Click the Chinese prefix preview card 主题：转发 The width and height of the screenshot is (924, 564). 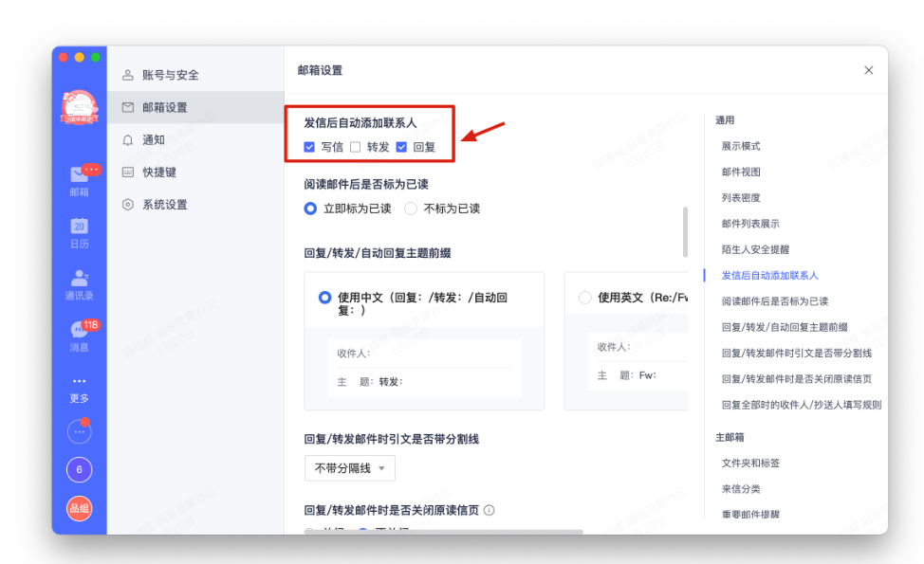424,368
